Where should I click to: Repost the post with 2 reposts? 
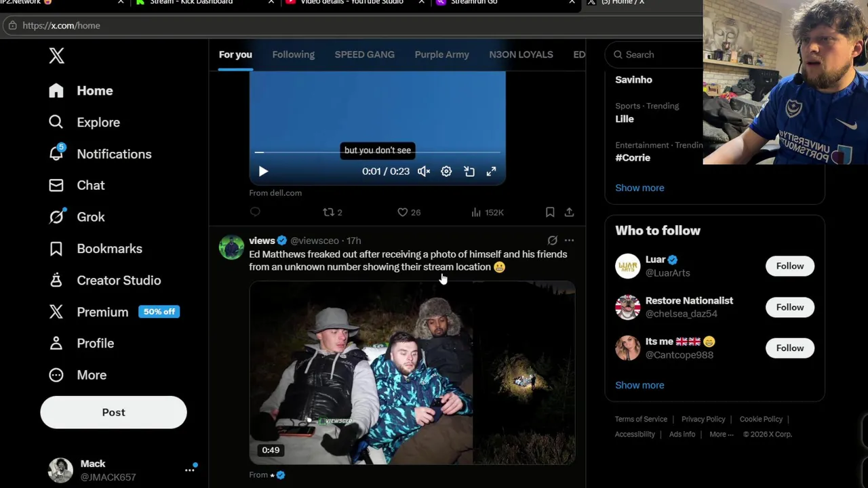332,212
